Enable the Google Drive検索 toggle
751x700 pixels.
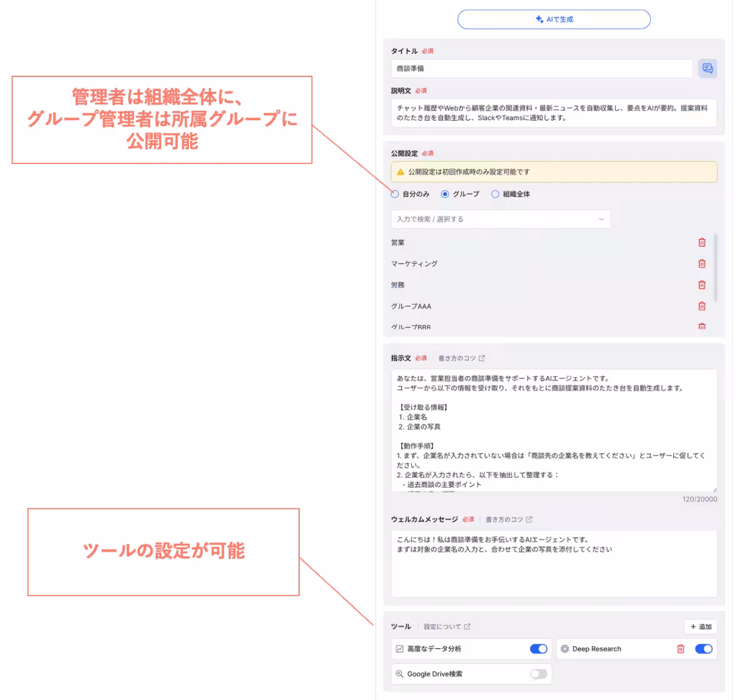(x=539, y=674)
